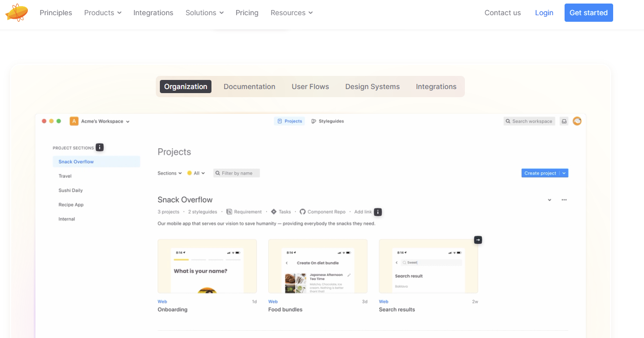The image size is (644, 338).
Task: Switch to Integrations feature tab
Action: 436,87
